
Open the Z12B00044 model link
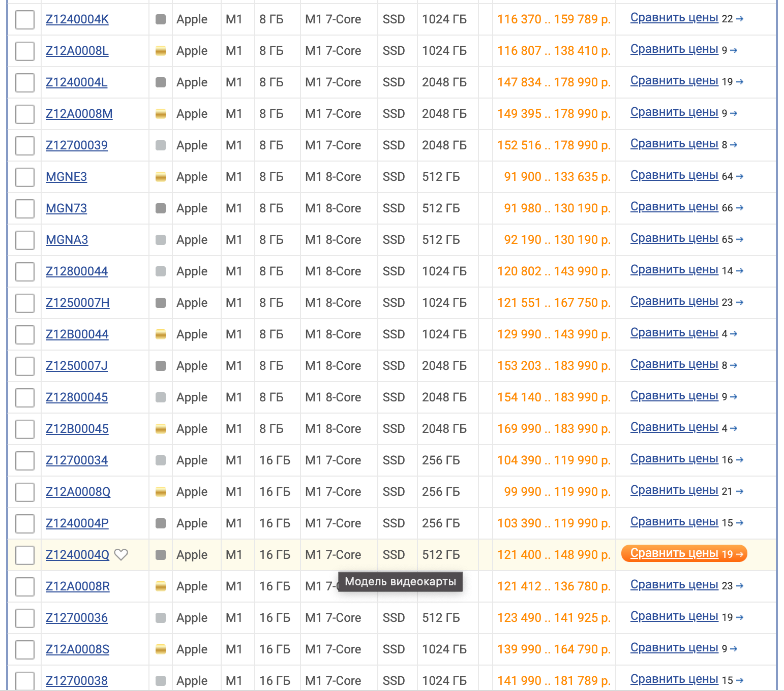pos(77,334)
